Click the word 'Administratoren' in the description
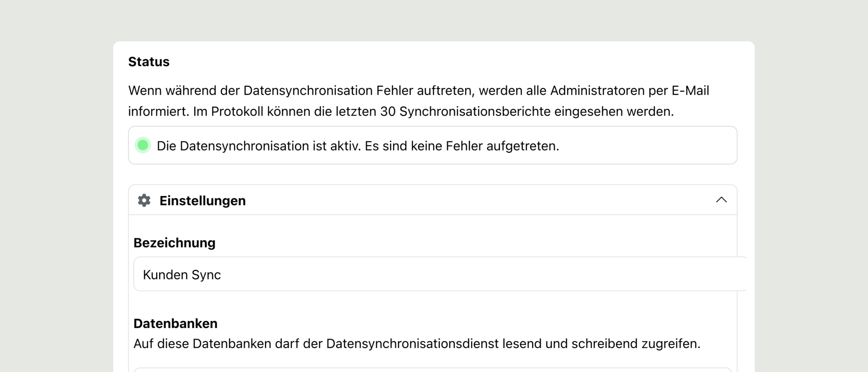 pyautogui.click(x=597, y=90)
